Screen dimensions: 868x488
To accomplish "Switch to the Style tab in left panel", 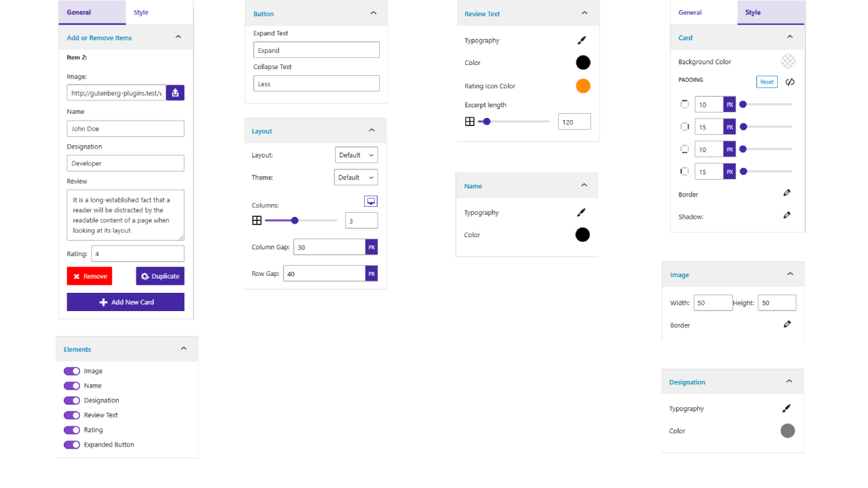I will coord(141,12).
